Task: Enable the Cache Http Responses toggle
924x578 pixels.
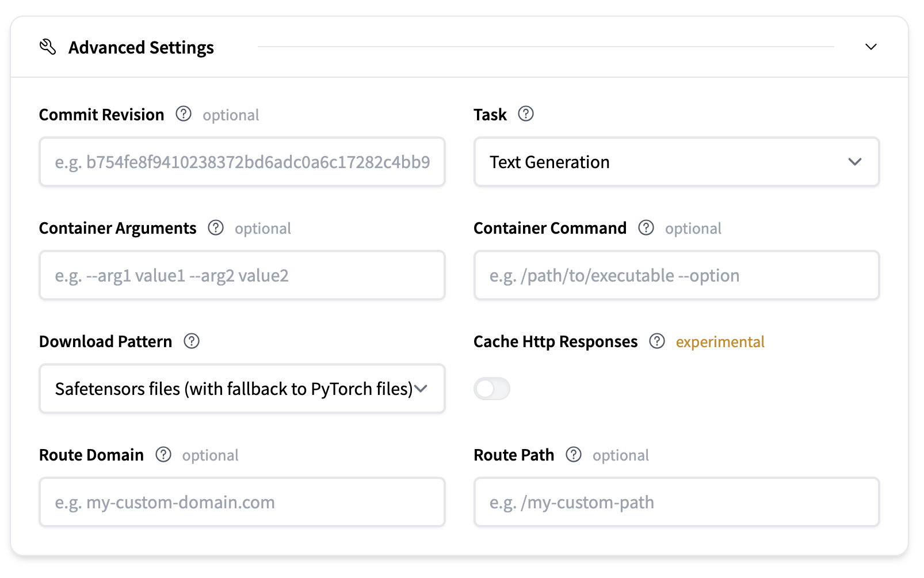Action: pos(492,389)
